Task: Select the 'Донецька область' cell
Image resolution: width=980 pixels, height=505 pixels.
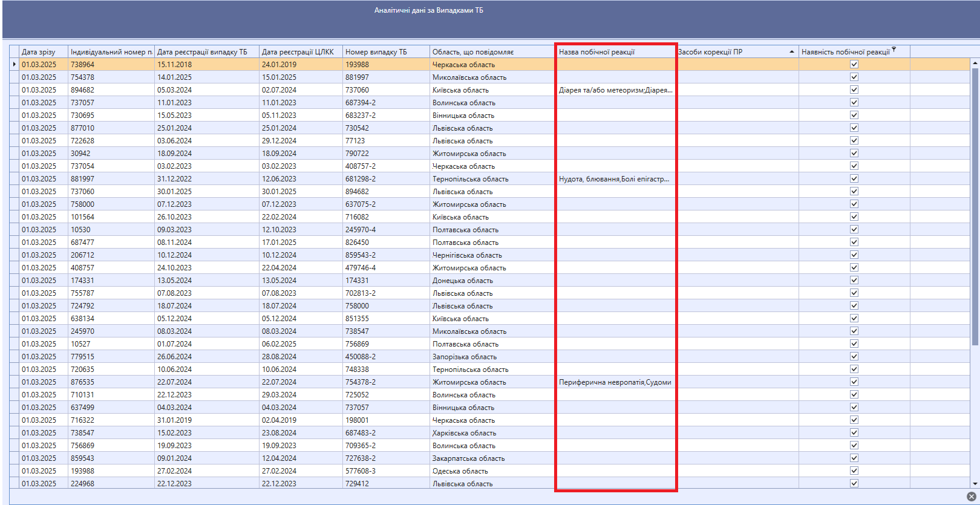Action: (x=492, y=280)
